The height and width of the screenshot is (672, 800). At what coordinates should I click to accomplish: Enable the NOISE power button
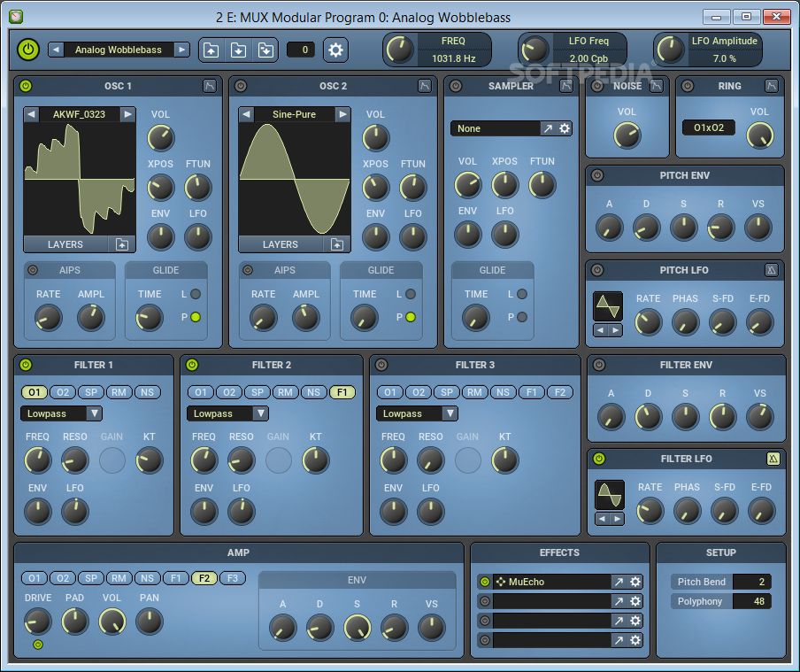click(x=597, y=86)
